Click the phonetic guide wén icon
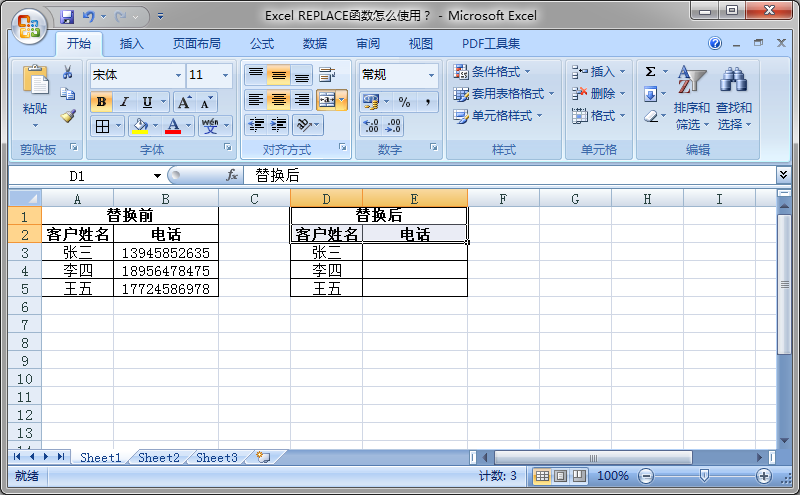The image size is (800, 495). 210,126
